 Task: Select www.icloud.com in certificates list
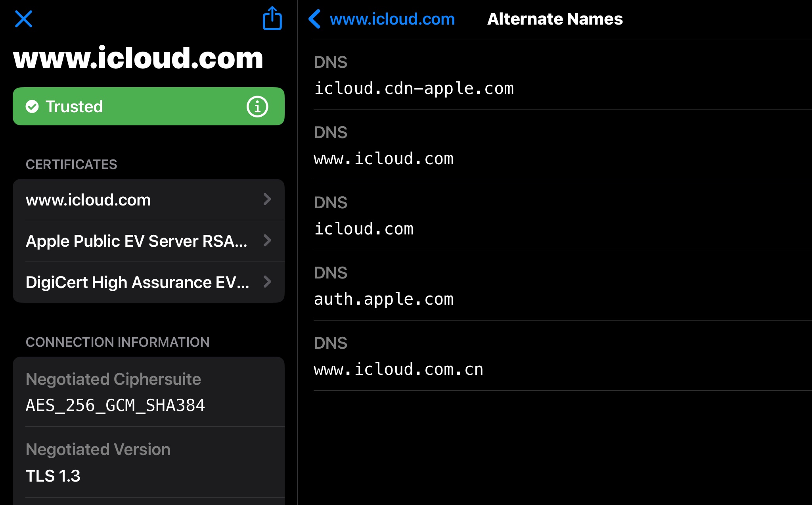click(88, 200)
